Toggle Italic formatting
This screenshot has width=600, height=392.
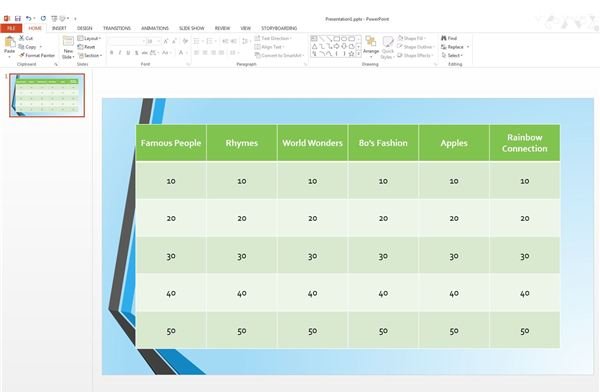[x=120, y=52]
